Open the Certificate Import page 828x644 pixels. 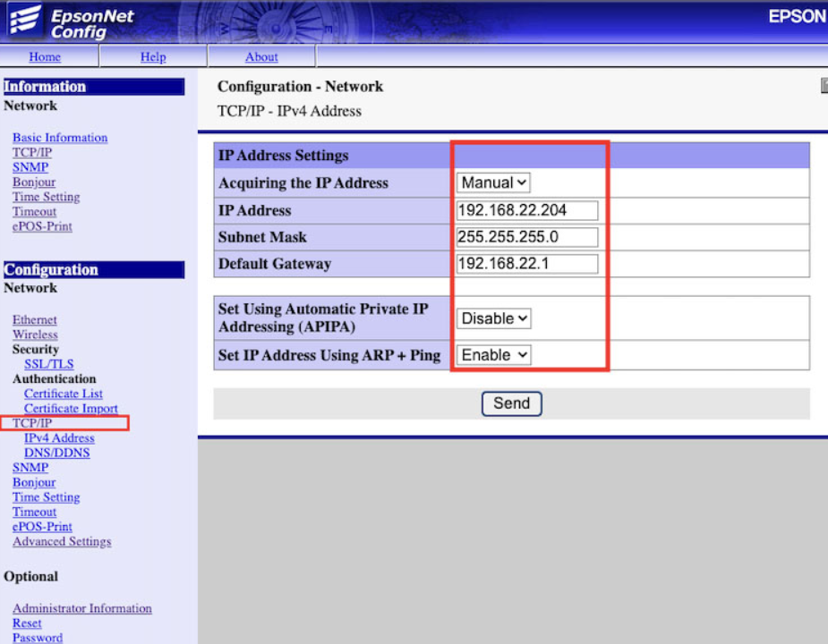[71, 409]
